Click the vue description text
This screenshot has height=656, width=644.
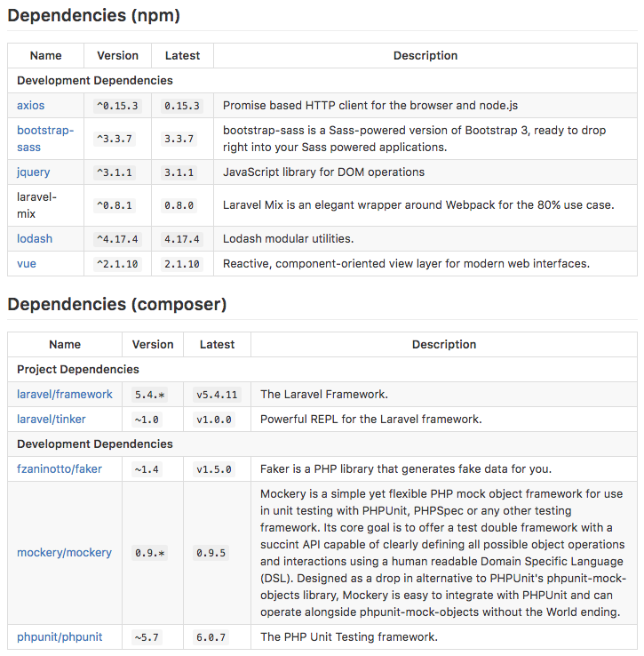406,264
